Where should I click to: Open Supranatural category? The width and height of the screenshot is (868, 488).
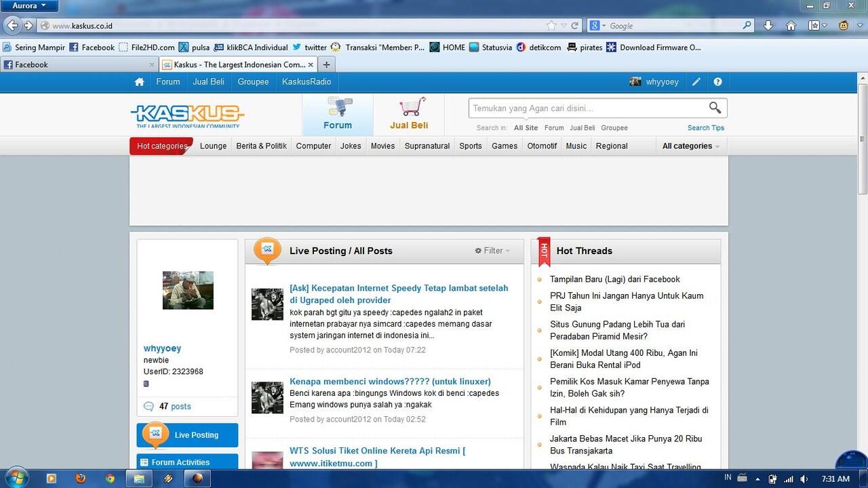427,146
